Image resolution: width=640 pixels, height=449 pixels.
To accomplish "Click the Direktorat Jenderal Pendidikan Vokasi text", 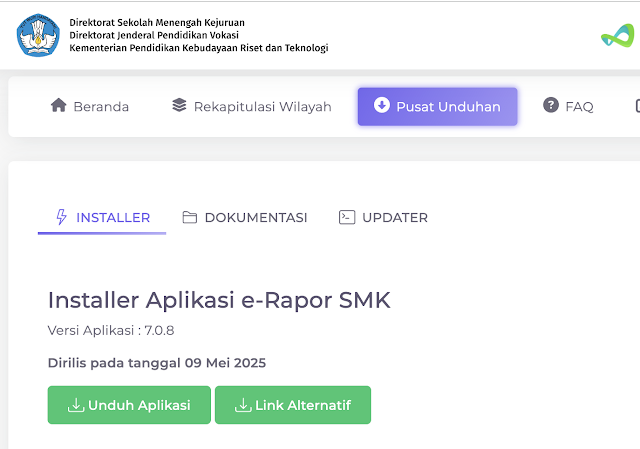I will 154,35.
